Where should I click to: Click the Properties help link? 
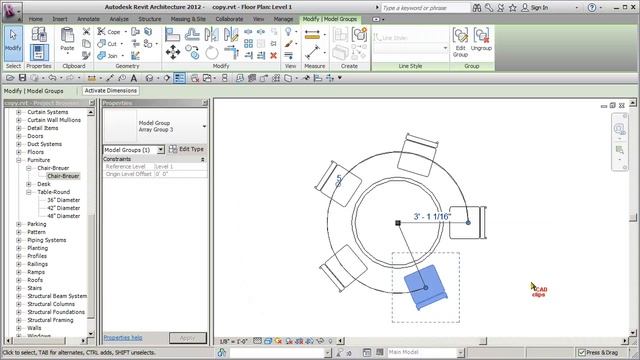[x=123, y=338]
